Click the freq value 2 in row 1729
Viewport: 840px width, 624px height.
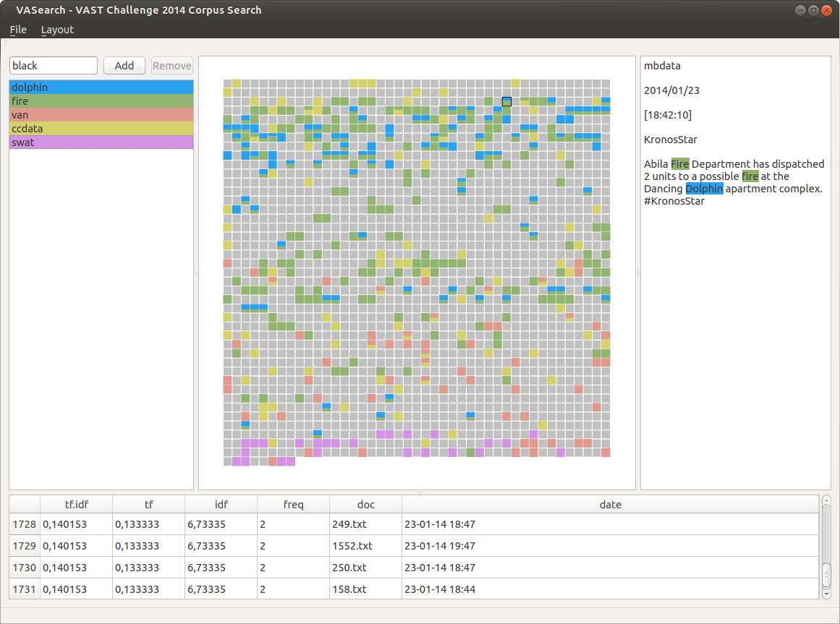(x=294, y=546)
